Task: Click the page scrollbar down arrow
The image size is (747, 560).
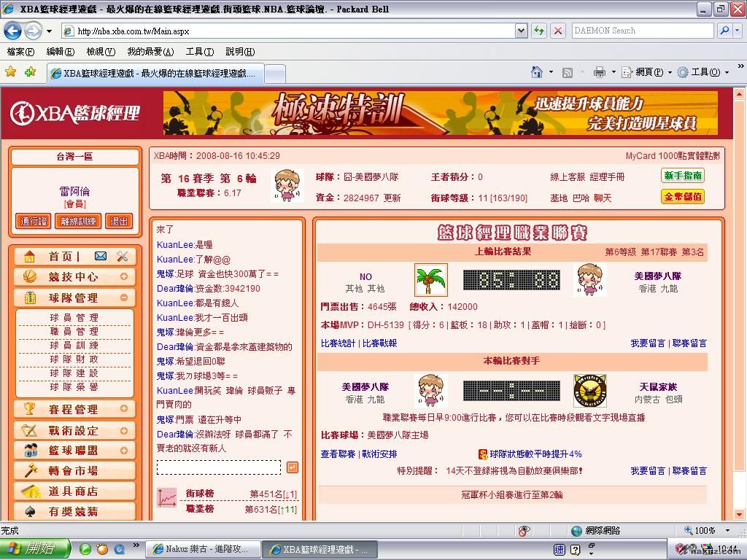Action: pos(740,514)
